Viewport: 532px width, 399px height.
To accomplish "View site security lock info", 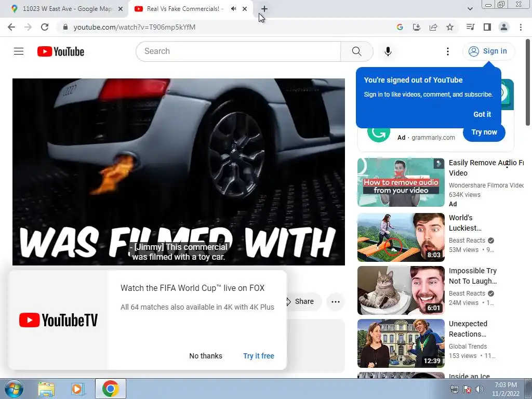I will click(65, 27).
